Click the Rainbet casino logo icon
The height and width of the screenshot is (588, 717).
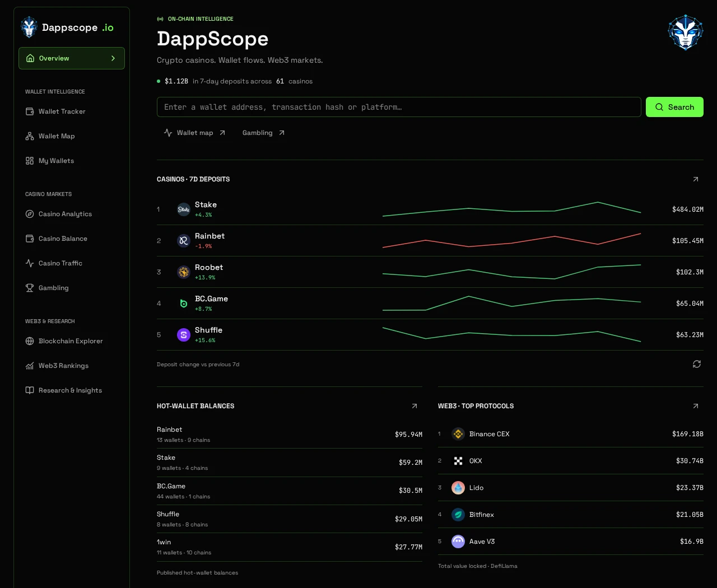coord(184,241)
